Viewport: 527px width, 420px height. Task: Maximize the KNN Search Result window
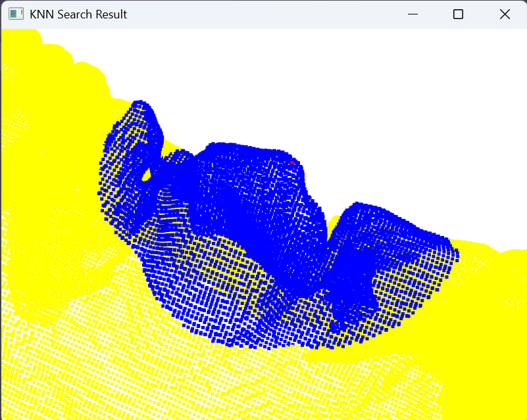tap(458, 14)
